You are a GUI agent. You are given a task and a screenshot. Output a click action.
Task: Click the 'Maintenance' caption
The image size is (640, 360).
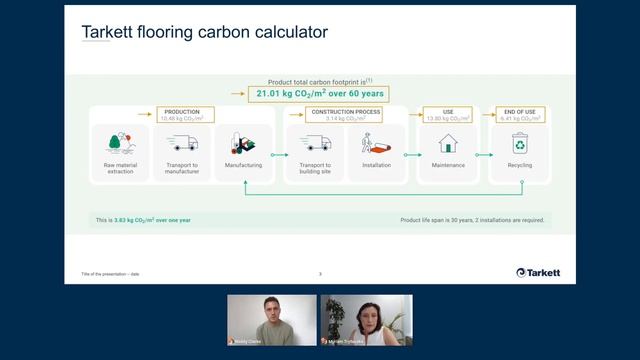pos(448,165)
